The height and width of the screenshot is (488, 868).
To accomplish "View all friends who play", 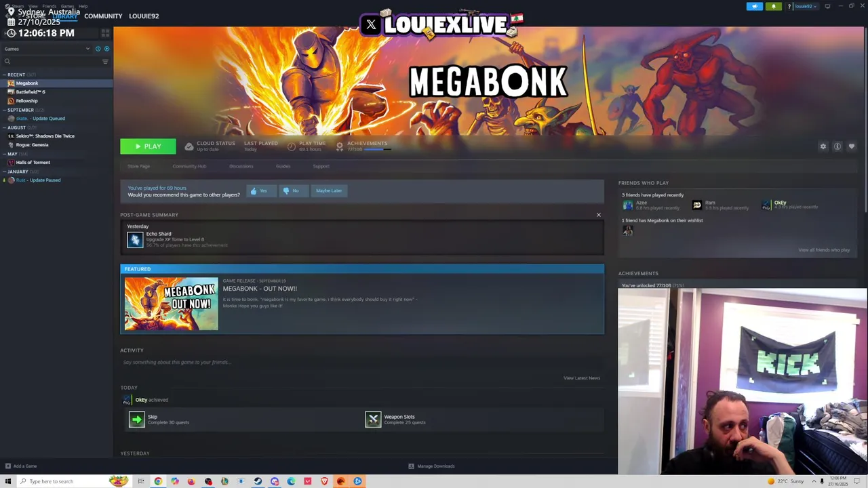I will (824, 250).
